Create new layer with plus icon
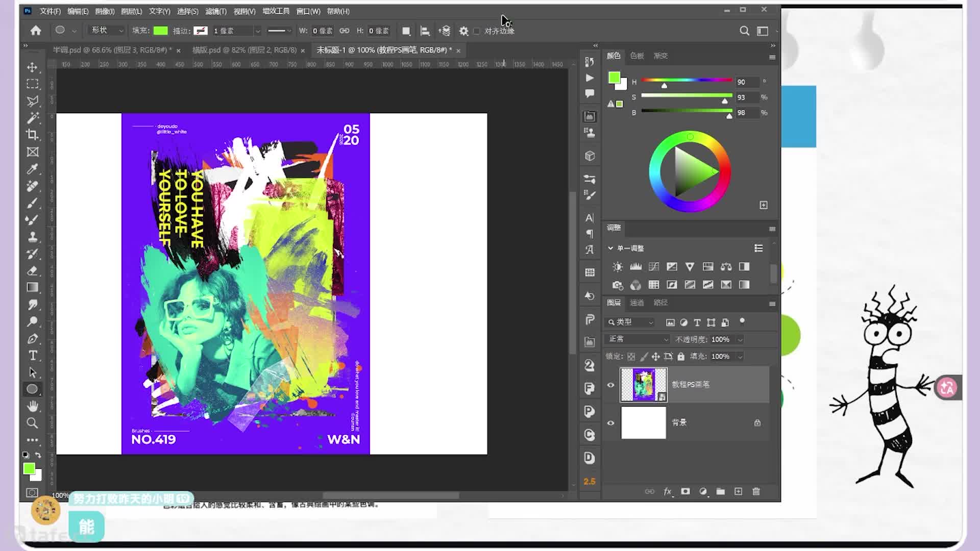This screenshot has height=551, width=980. [x=738, y=491]
